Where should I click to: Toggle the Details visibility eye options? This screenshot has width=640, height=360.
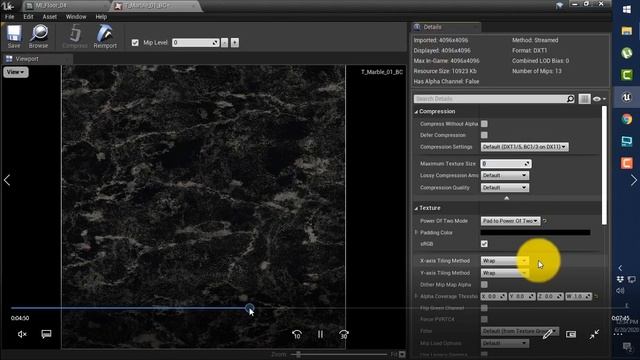pos(599,99)
